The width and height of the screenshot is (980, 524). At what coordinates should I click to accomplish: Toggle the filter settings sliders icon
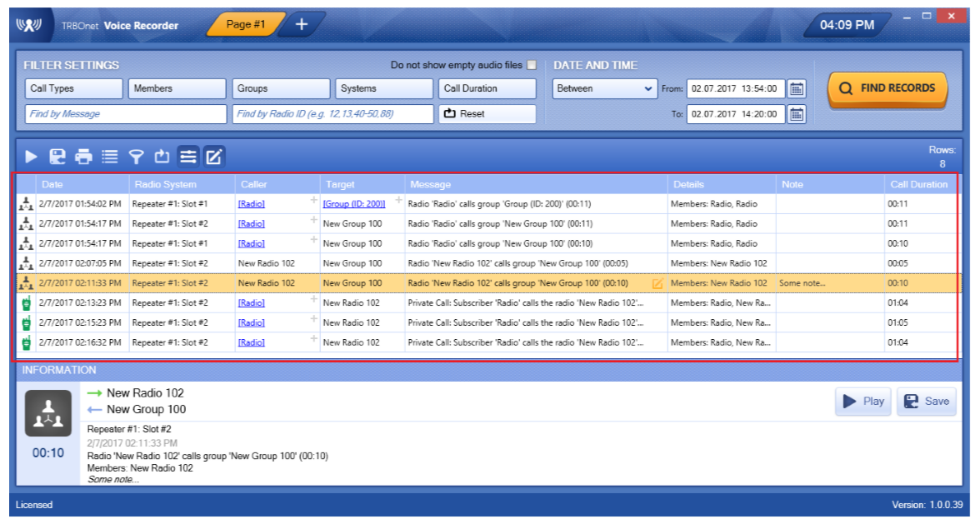188,156
